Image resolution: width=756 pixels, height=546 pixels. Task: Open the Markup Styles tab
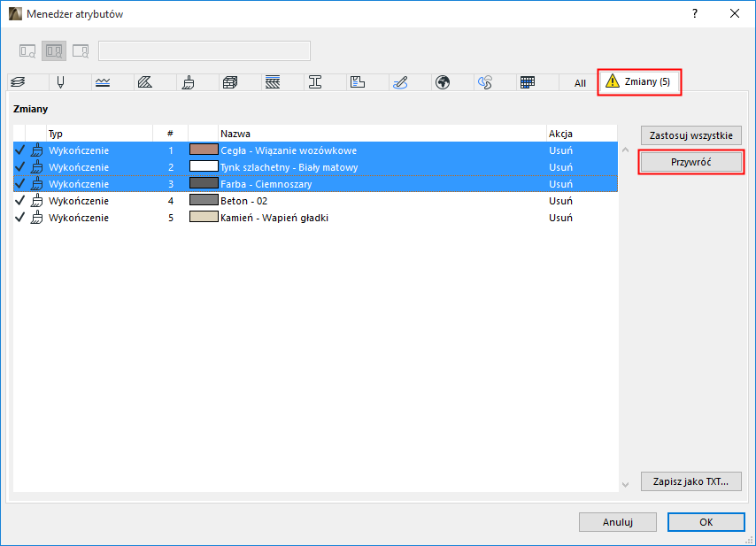click(485, 82)
